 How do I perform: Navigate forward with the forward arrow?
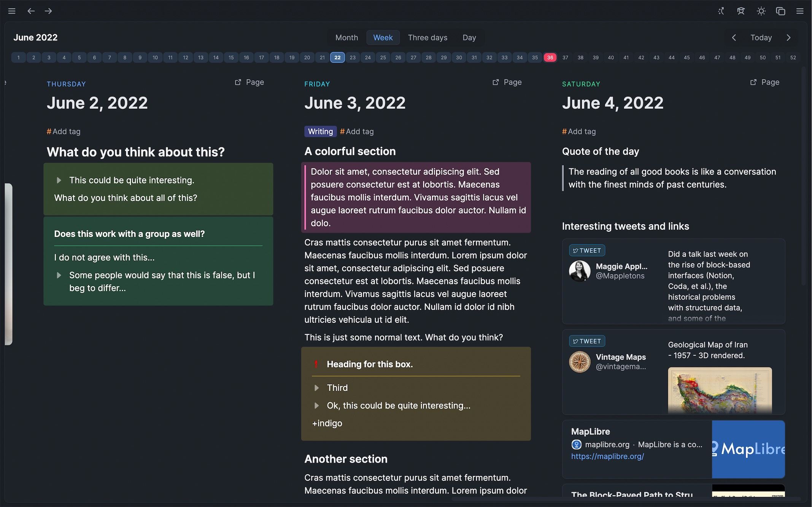pos(48,11)
